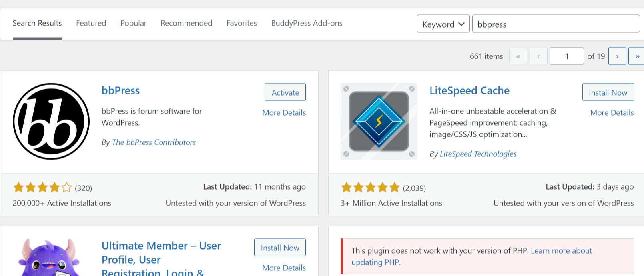Visit the LiteSpeed Technologies author link
The width and height of the screenshot is (644, 276).
[478, 154]
